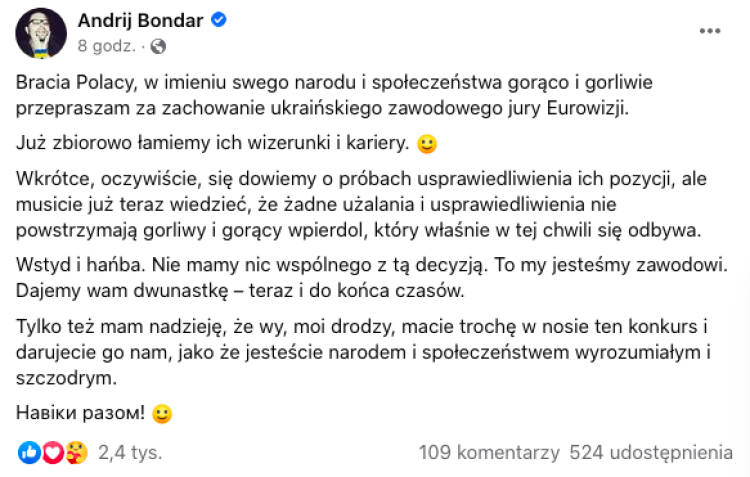This screenshot has height=477, width=750.
Task: Open Andrij Bondar's profile picture
Action: click(41, 33)
